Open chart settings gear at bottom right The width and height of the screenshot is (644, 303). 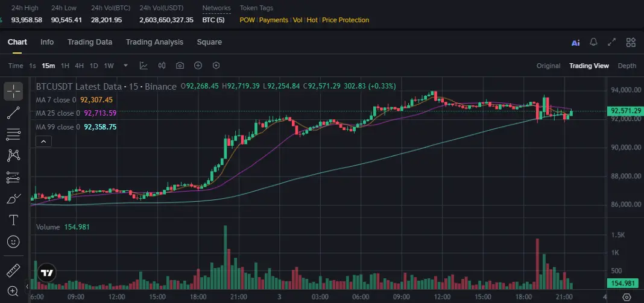(627, 296)
